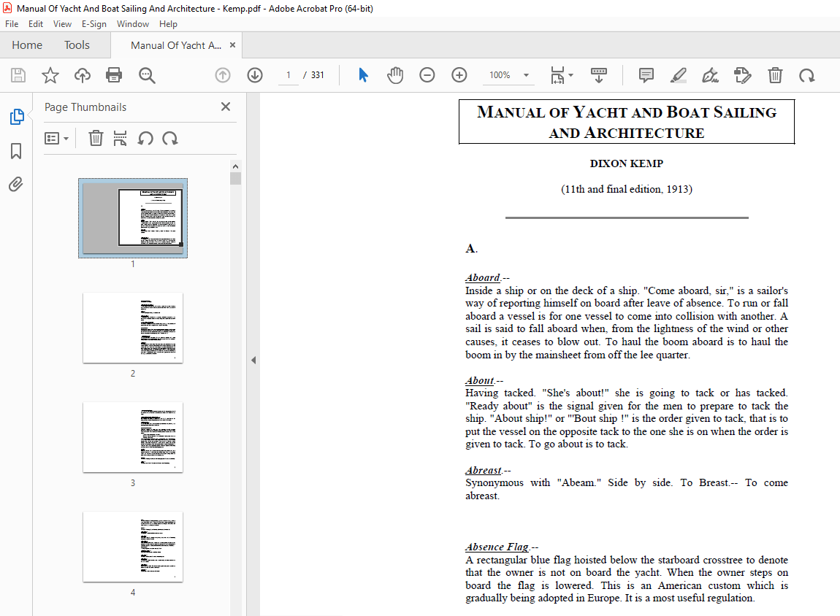Print the yacht manual document
Viewport: 840px width, 616px height.
pos(114,75)
